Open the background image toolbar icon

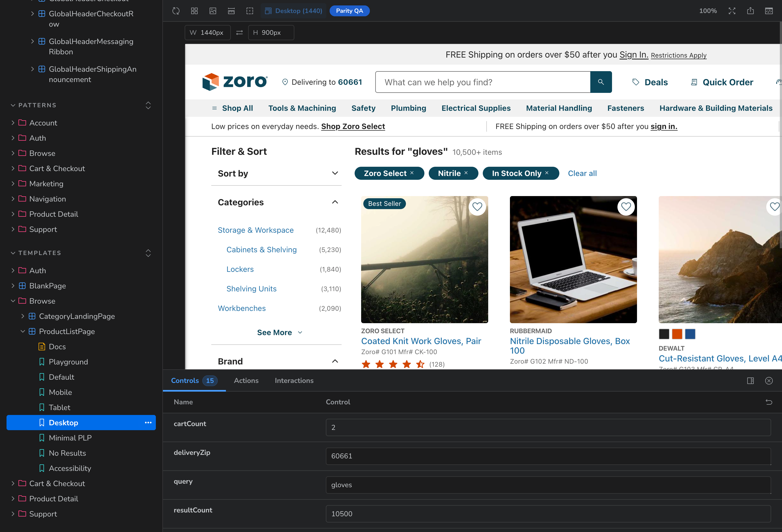[213, 11]
